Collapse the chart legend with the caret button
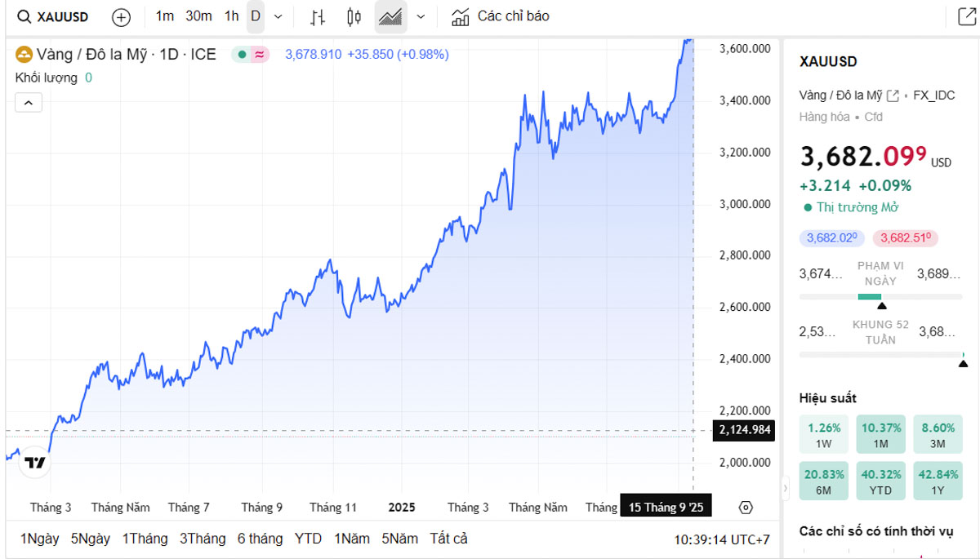Screen dimensions: 980x559 (x=29, y=103)
